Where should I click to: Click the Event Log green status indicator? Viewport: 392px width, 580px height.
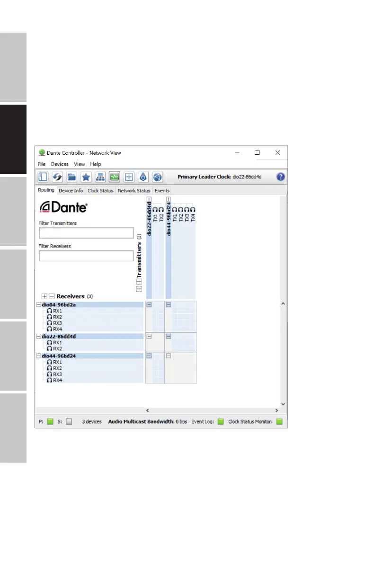[221, 421]
